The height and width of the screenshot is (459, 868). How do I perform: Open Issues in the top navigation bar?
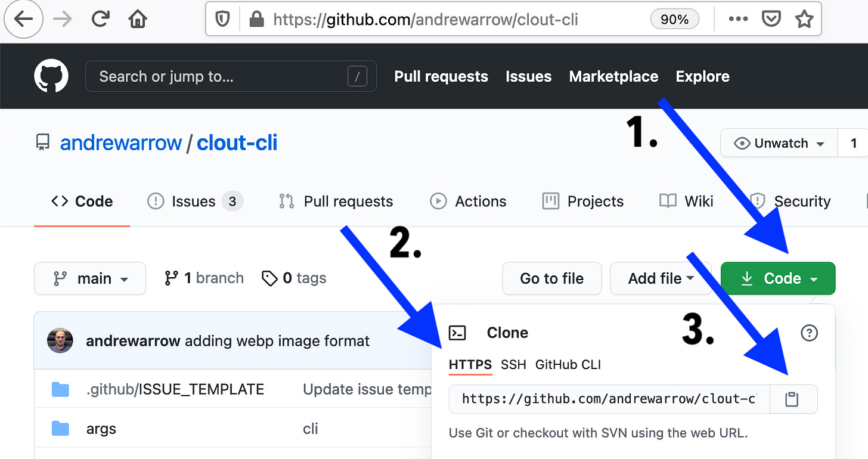(528, 76)
